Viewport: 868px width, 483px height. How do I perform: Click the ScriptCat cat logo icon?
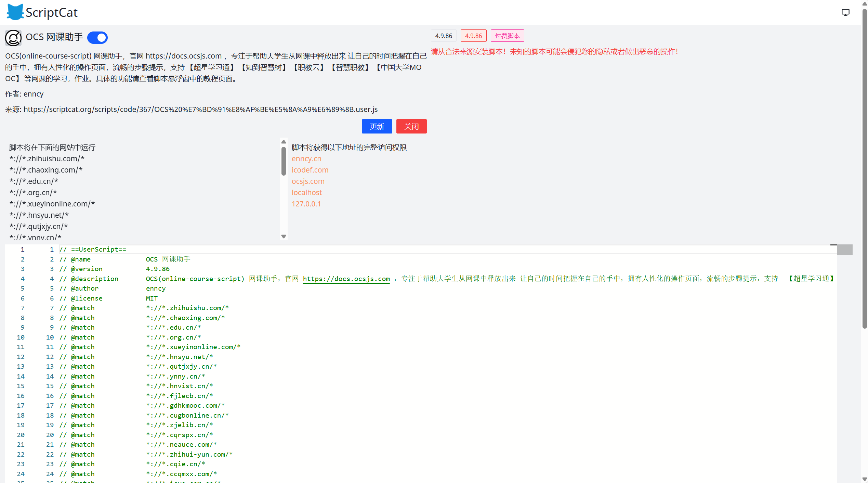[x=15, y=12]
